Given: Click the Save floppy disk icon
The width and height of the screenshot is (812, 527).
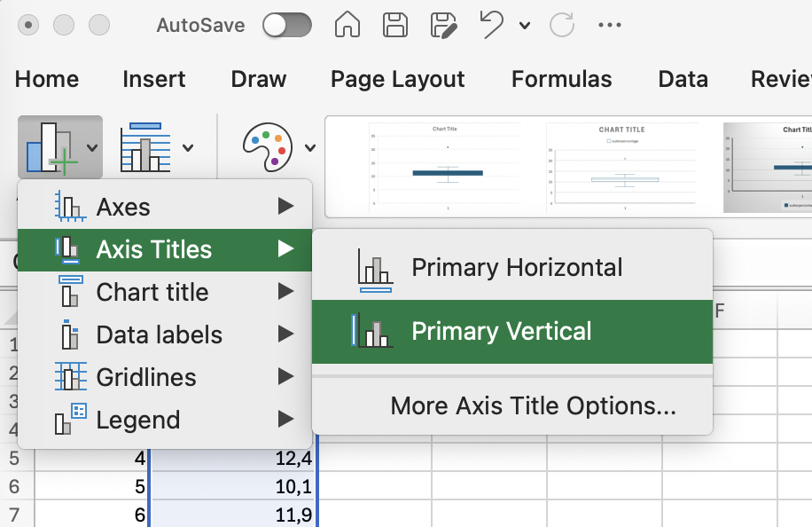Looking at the screenshot, I should tap(395, 25).
